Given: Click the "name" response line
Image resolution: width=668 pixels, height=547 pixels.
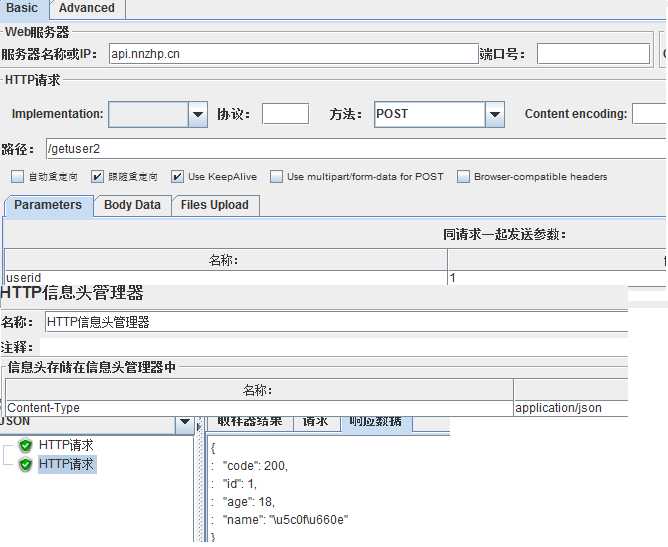Looking at the screenshot, I should click(285, 519).
